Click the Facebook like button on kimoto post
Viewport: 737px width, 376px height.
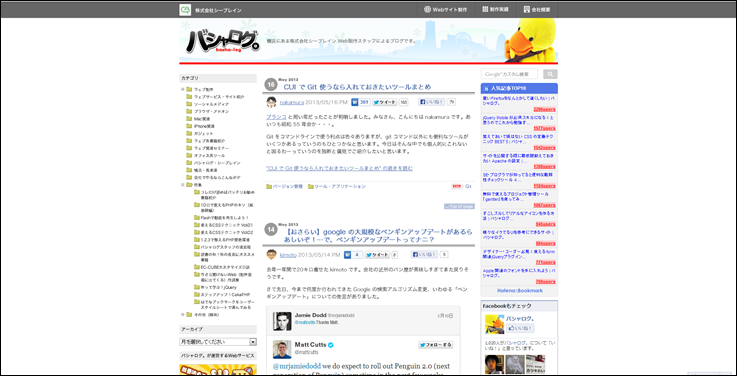(425, 255)
